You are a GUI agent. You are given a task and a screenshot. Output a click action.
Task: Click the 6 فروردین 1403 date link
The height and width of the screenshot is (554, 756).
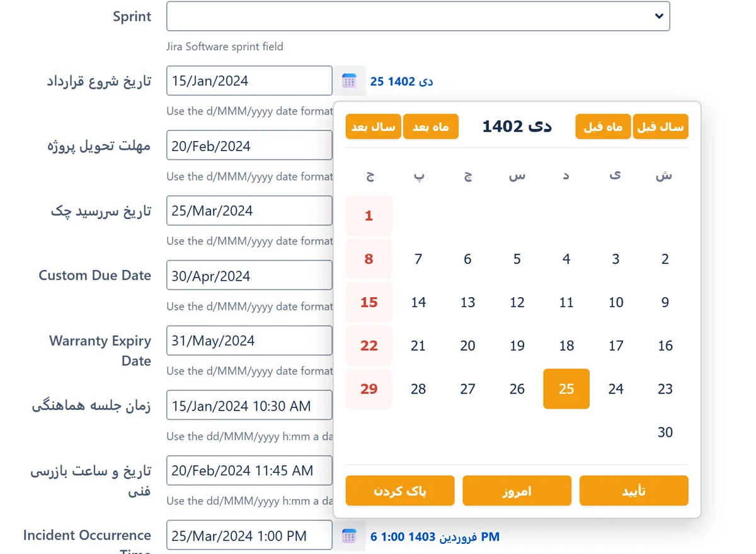pos(435,536)
